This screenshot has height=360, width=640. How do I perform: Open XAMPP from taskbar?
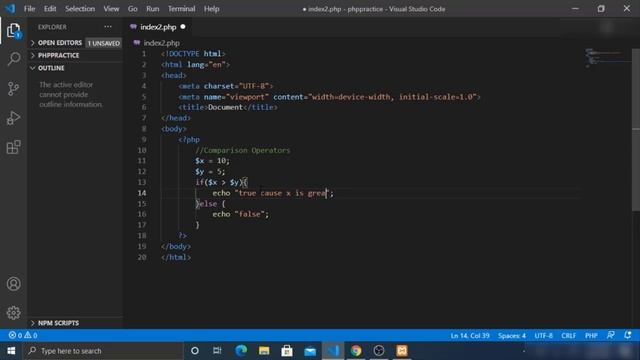[x=402, y=351]
